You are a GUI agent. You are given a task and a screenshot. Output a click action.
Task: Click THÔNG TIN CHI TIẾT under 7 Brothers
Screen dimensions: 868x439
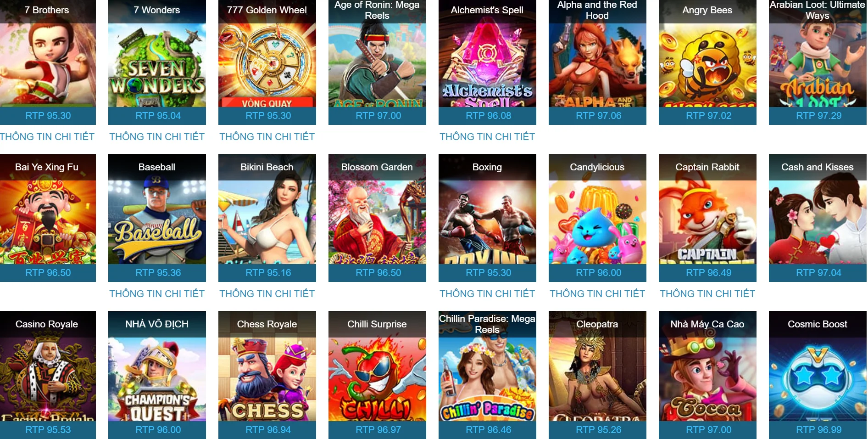[47, 137]
